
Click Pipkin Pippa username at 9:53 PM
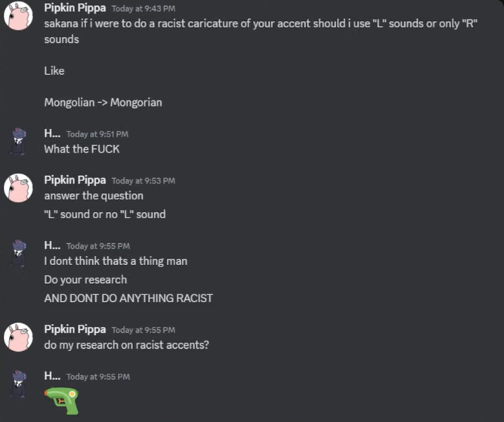coord(75,180)
